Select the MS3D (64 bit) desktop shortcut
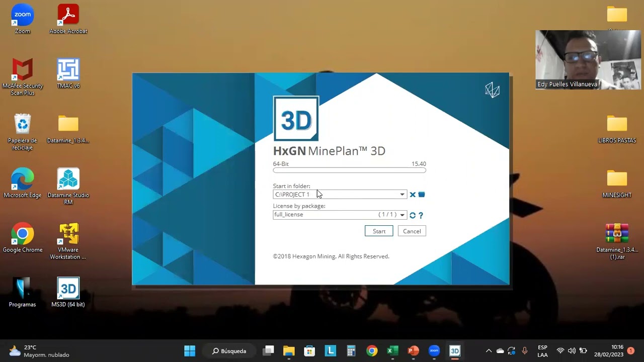Viewport: 644px width, 362px height. 68,293
